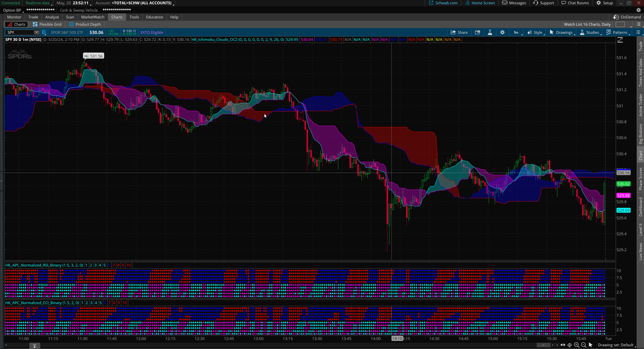Click the Edit Studies flask icon
This screenshot has height=349, width=644.
click(x=490, y=32)
